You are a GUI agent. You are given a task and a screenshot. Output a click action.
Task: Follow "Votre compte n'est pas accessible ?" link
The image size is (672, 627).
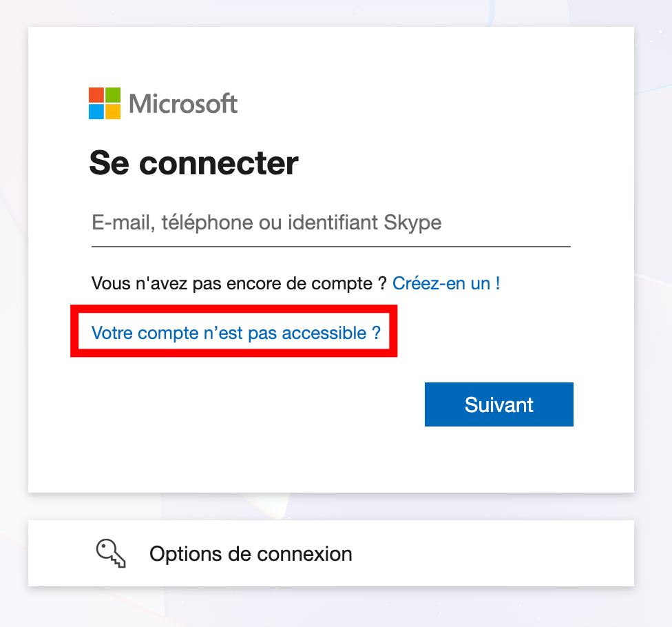235,333
